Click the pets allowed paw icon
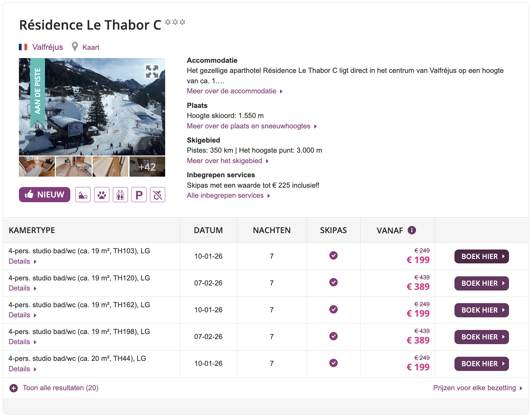Image resolution: width=532 pixels, height=417 pixels. 101,195
